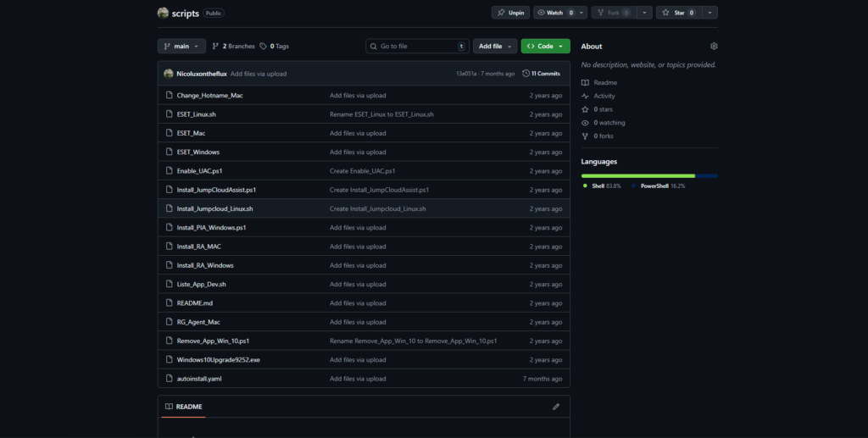The image size is (868, 438).
Task: Open the ESET_Mac file
Action: pyautogui.click(x=191, y=133)
